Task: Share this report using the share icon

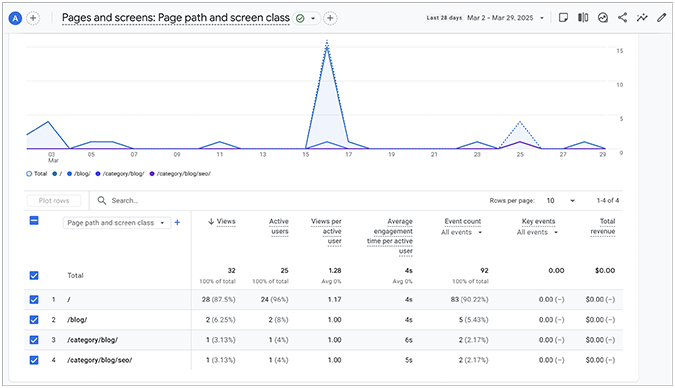Action: pos(622,18)
